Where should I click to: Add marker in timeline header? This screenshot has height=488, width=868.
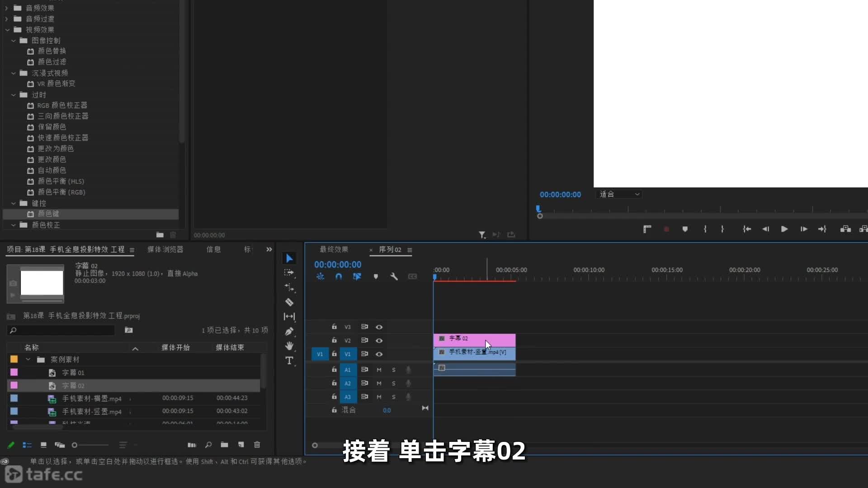pos(376,277)
